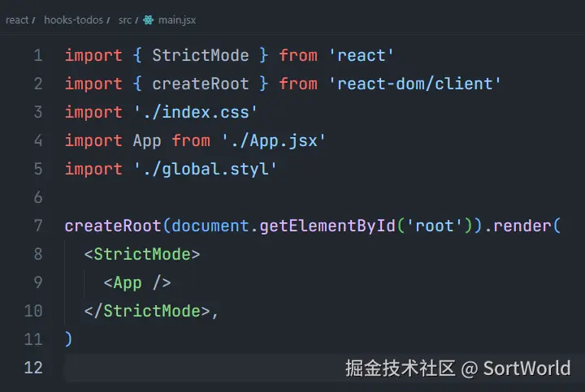
Task: Click line number 7 in the gutter
Action: point(38,226)
